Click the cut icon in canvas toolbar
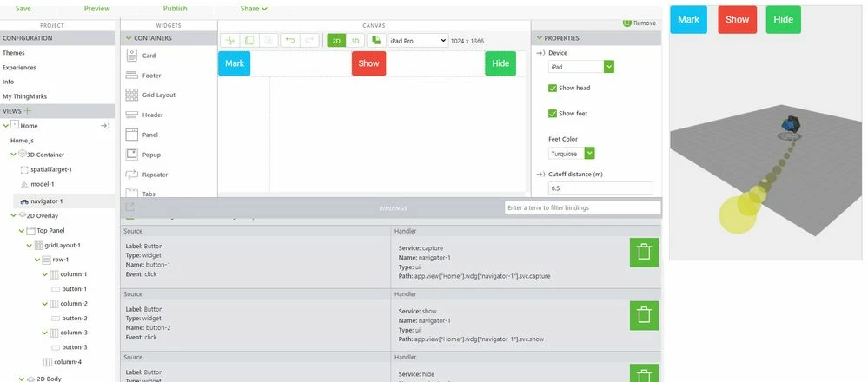Viewport: 868px width, 382px height. pos(230,40)
